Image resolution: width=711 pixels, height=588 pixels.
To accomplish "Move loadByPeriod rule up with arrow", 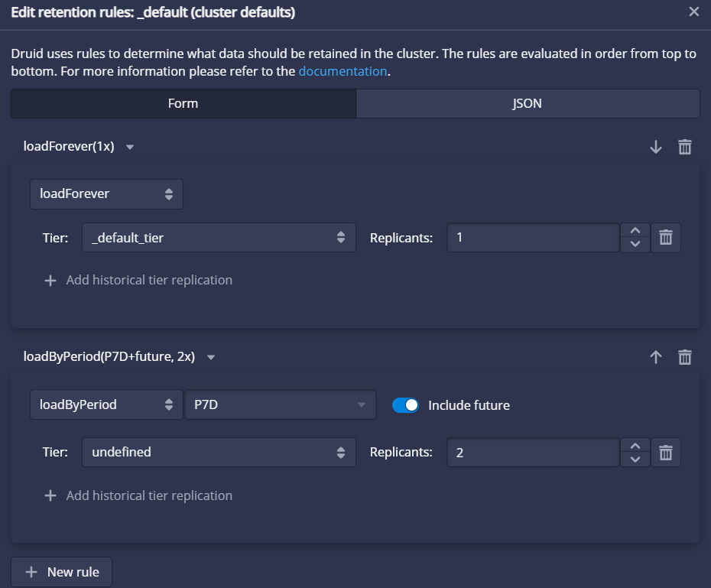I will [x=656, y=357].
